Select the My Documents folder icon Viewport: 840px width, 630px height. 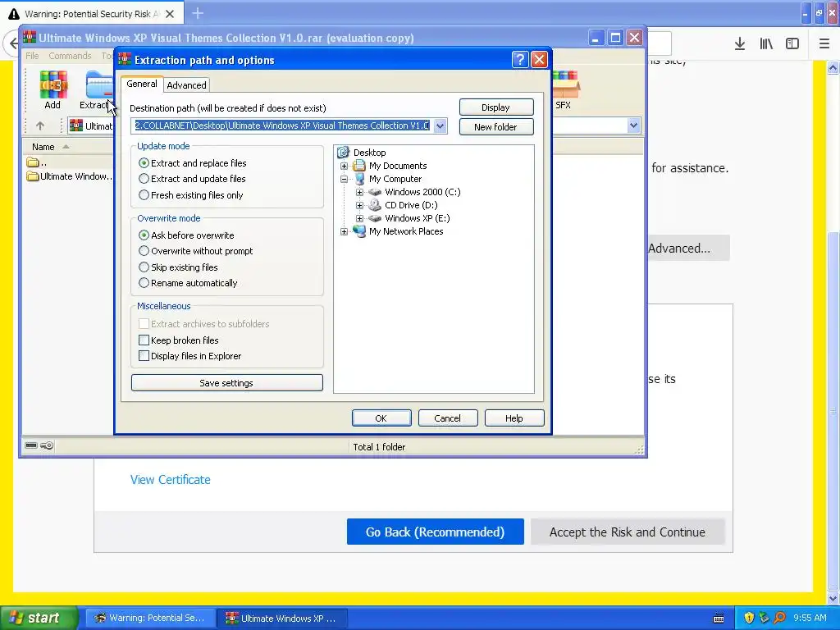(359, 166)
